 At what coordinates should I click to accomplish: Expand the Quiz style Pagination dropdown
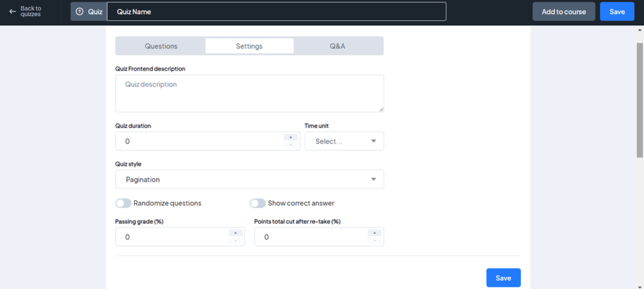point(249,179)
